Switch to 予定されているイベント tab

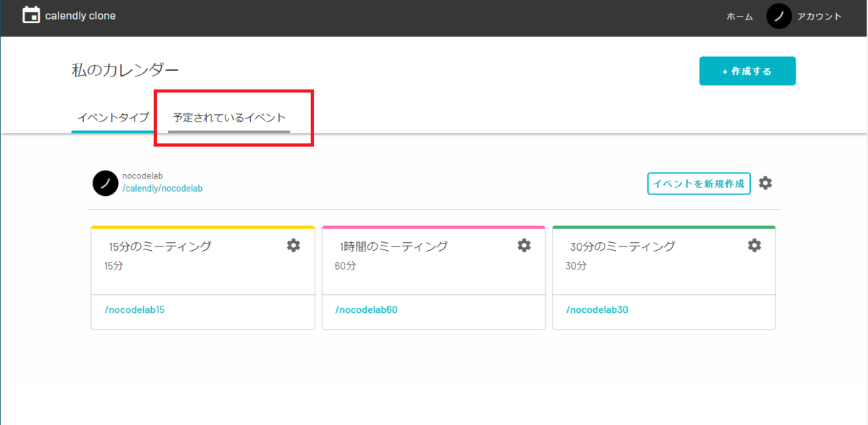pos(229,117)
